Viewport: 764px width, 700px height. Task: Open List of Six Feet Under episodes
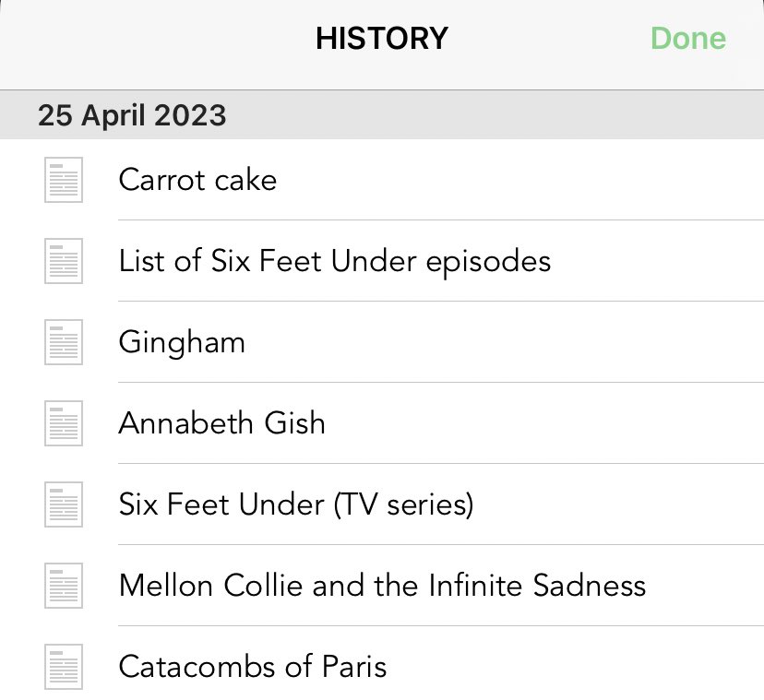334,261
